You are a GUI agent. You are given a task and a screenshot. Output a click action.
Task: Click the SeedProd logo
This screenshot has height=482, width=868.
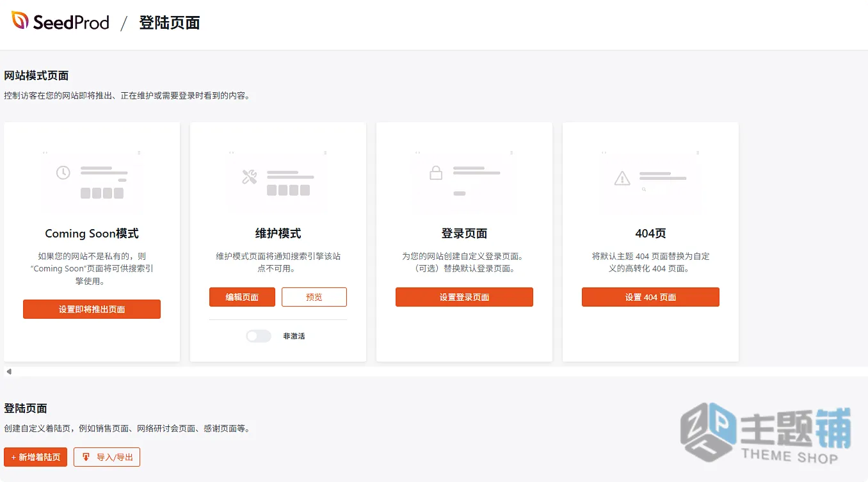tap(61, 22)
